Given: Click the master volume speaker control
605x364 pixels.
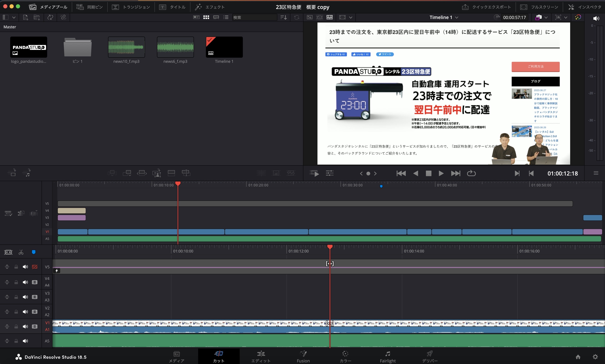Looking at the screenshot, I should (x=596, y=18).
